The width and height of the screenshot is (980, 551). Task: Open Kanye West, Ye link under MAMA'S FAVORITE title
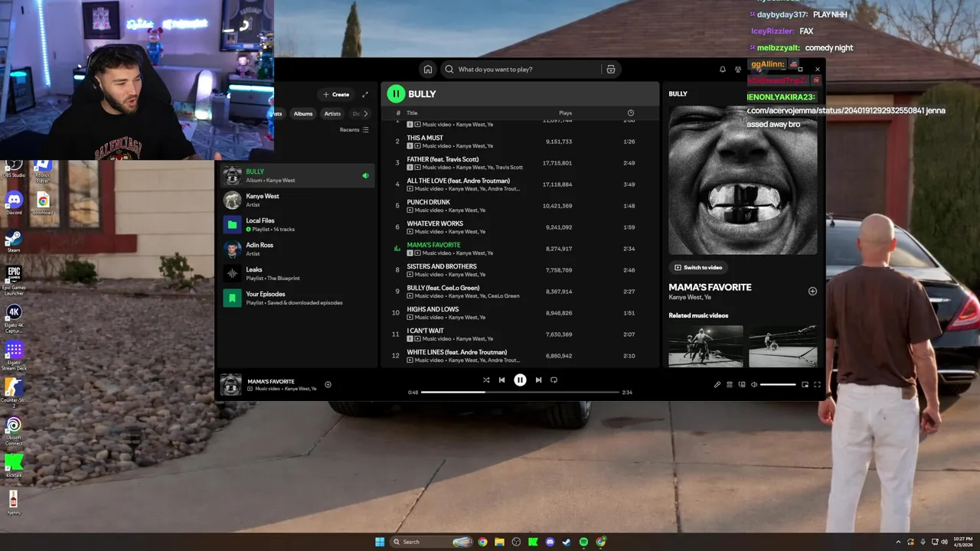pyautogui.click(x=690, y=298)
